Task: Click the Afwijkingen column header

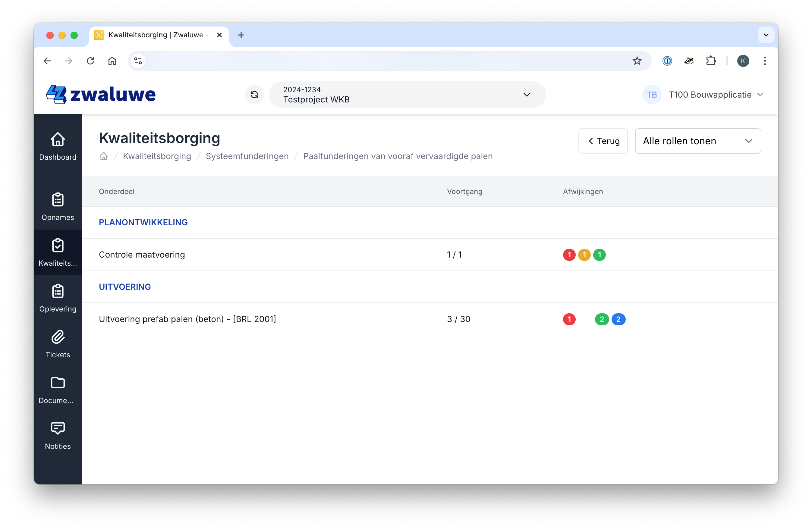Action: pyautogui.click(x=583, y=191)
